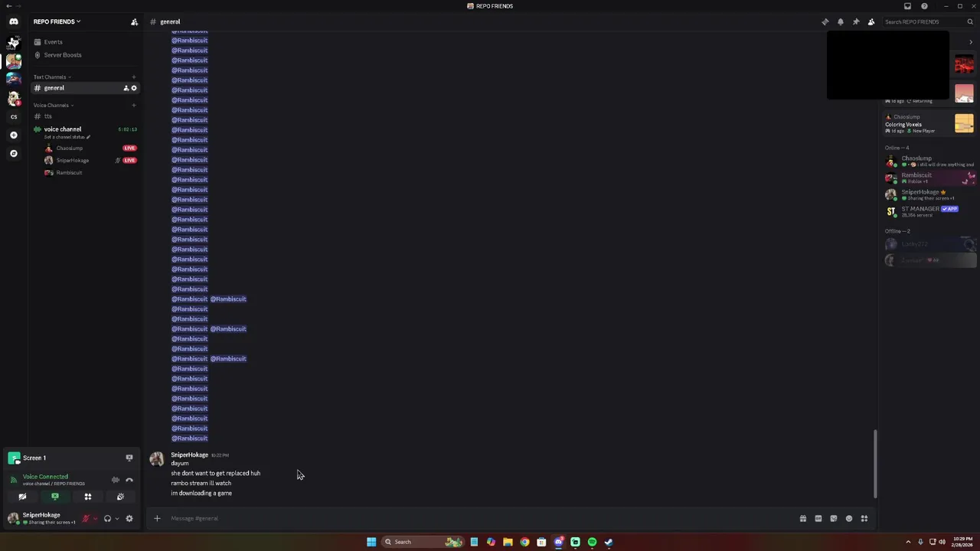This screenshot has height=551, width=980.
Task: Edit voice channel status pencil
Action: [x=88, y=137]
